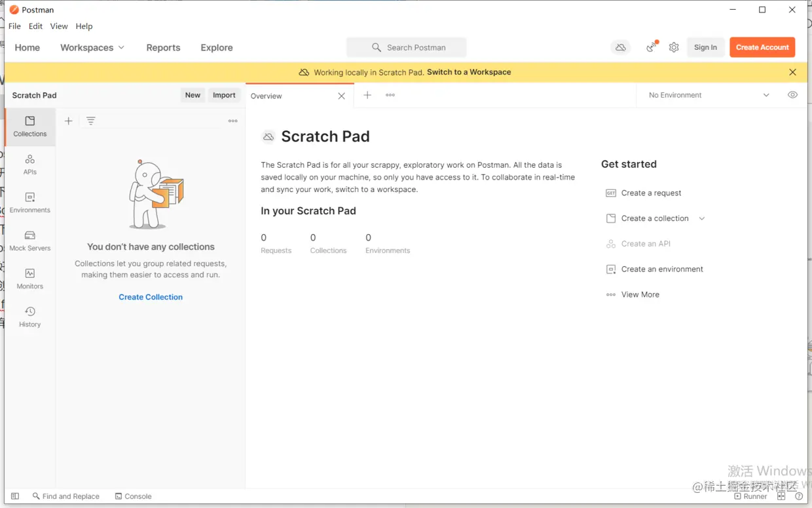The height and width of the screenshot is (508, 812).
Task: Open Find and Replace in status bar
Action: click(x=66, y=496)
